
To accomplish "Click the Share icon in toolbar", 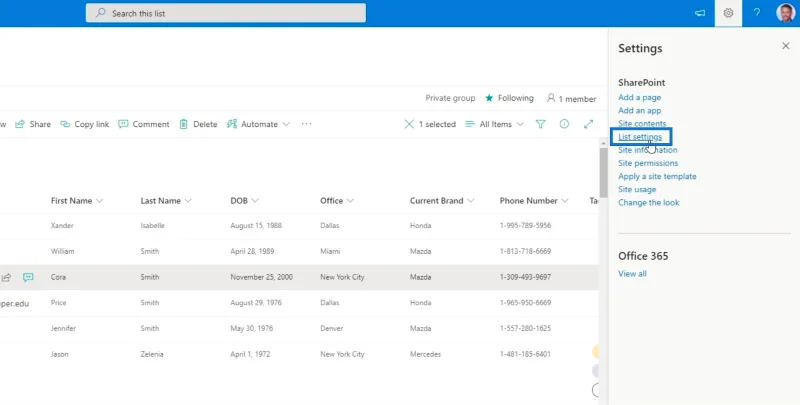I will [x=20, y=124].
